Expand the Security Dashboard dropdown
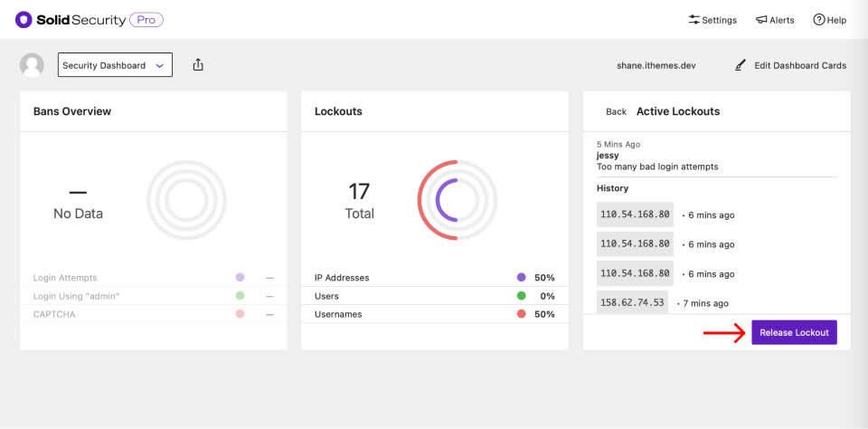The image size is (868, 429). 115,65
